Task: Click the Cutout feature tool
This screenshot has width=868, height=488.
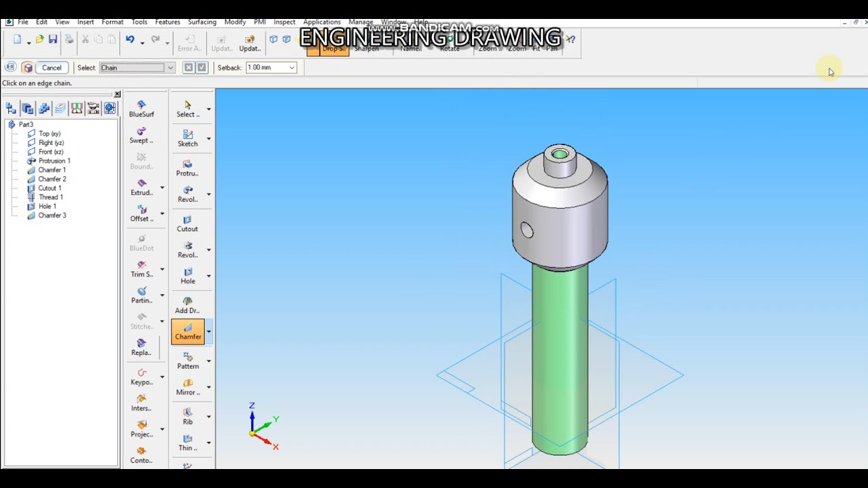Action: 188,224
